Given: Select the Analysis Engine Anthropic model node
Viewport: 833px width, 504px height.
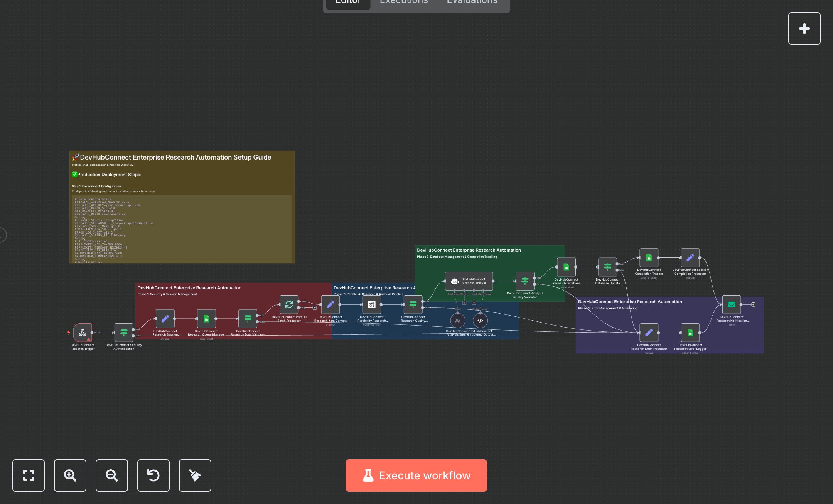Looking at the screenshot, I should [x=458, y=321].
